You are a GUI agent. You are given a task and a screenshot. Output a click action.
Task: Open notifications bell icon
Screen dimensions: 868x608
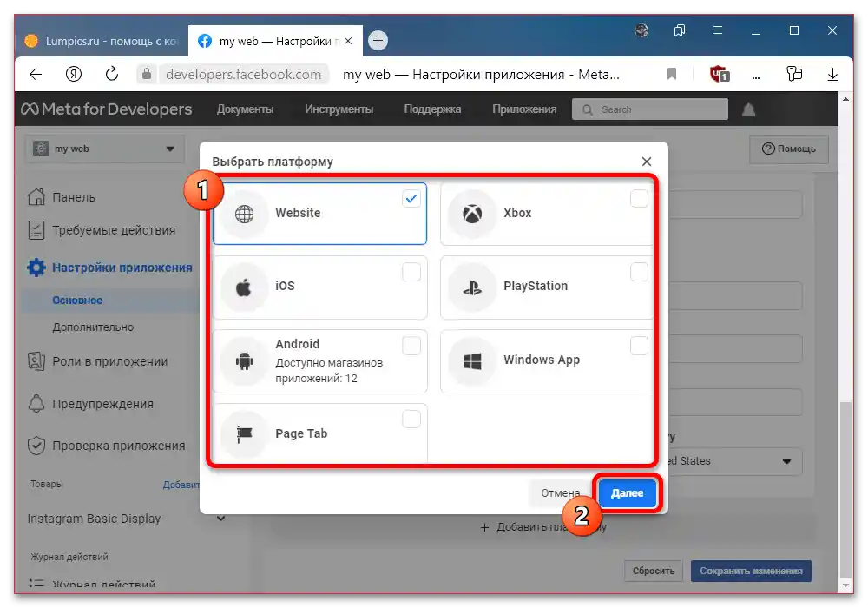[748, 109]
